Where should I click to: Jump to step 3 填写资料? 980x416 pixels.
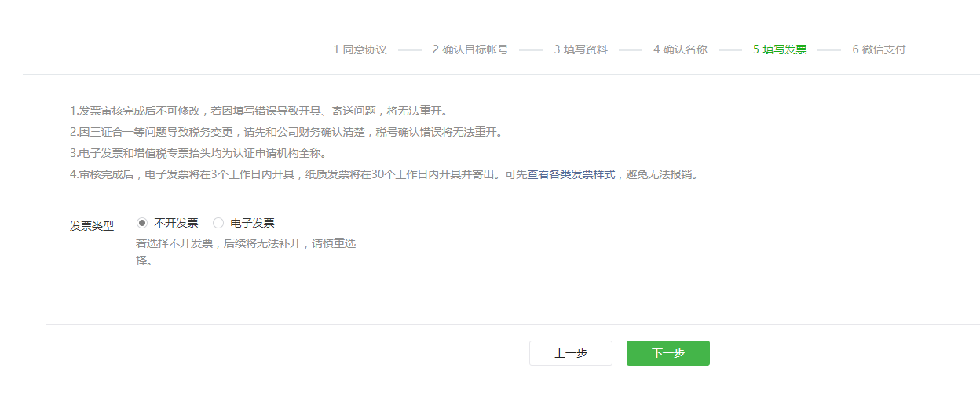580,49
